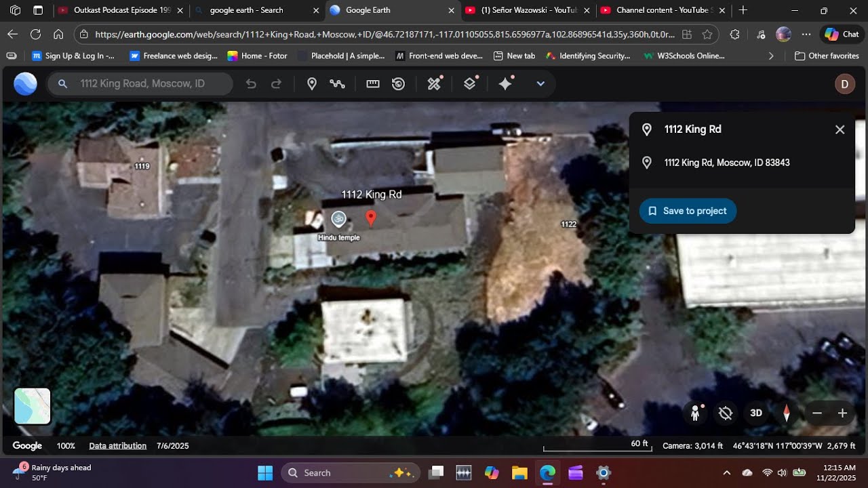The image size is (868, 488).
Task: Click the 1122 house number label
Action: click(568, 224)
